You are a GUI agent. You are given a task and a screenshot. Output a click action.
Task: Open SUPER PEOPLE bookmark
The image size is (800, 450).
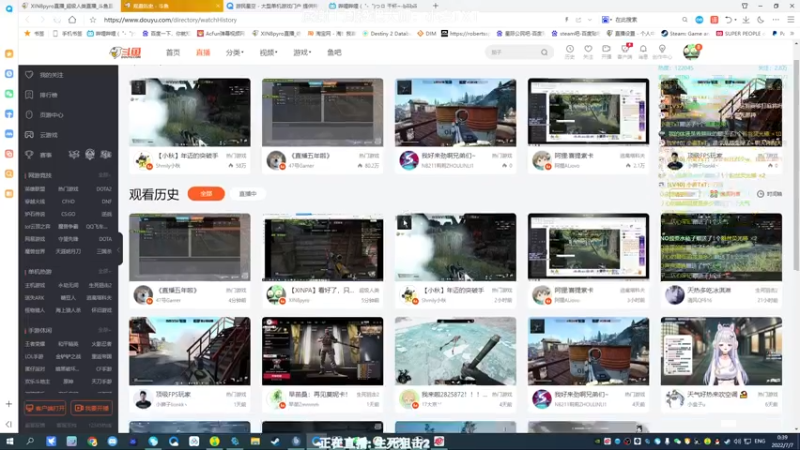(x=741, y=34)
